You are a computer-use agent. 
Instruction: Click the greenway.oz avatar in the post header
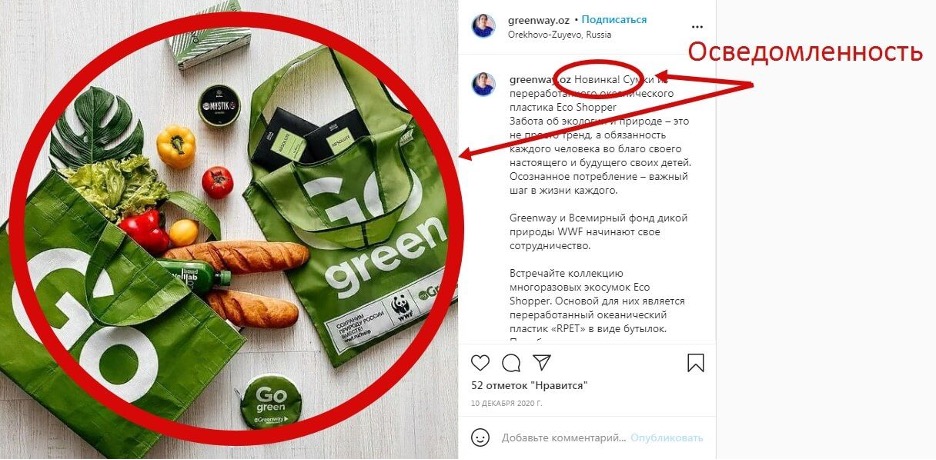484,26
